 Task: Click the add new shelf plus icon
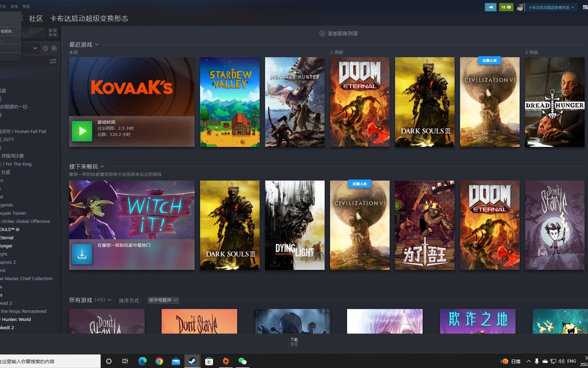(322, 33)
